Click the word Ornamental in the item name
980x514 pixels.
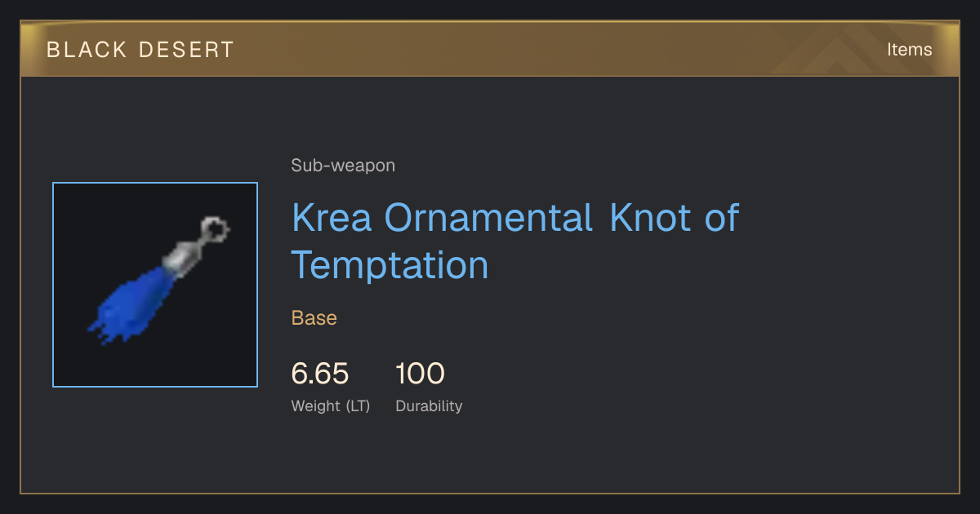tap(488, 218)
